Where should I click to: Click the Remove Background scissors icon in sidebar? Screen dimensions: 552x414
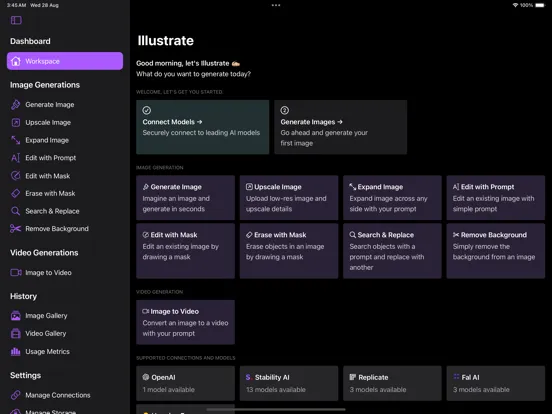click(x=15, y=229)
